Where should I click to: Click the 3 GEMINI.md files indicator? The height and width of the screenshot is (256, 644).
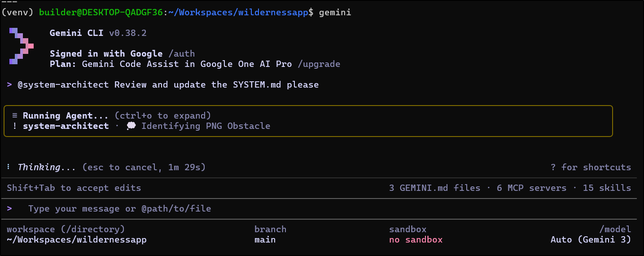point(434,188)
